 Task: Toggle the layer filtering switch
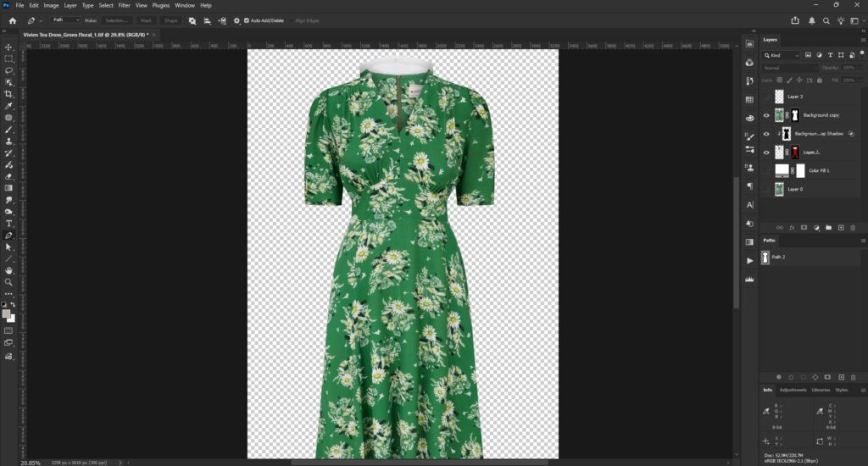[x=862, y=53]
